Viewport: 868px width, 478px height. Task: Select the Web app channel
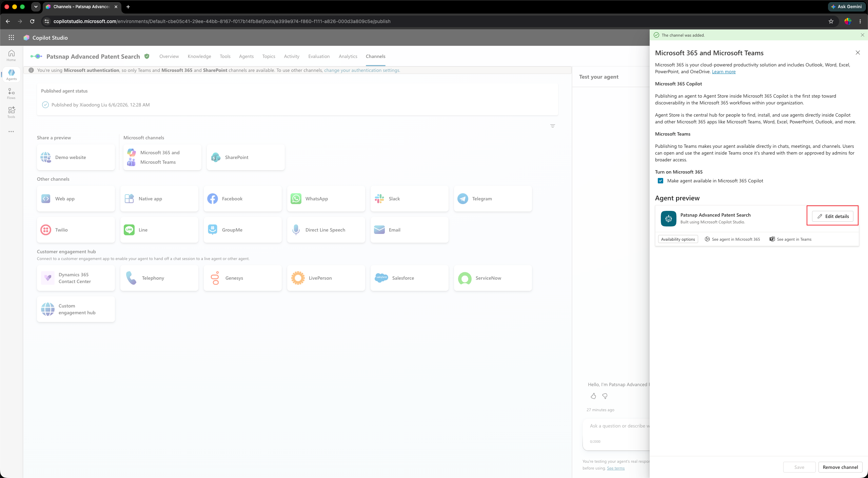coord(76,199)
